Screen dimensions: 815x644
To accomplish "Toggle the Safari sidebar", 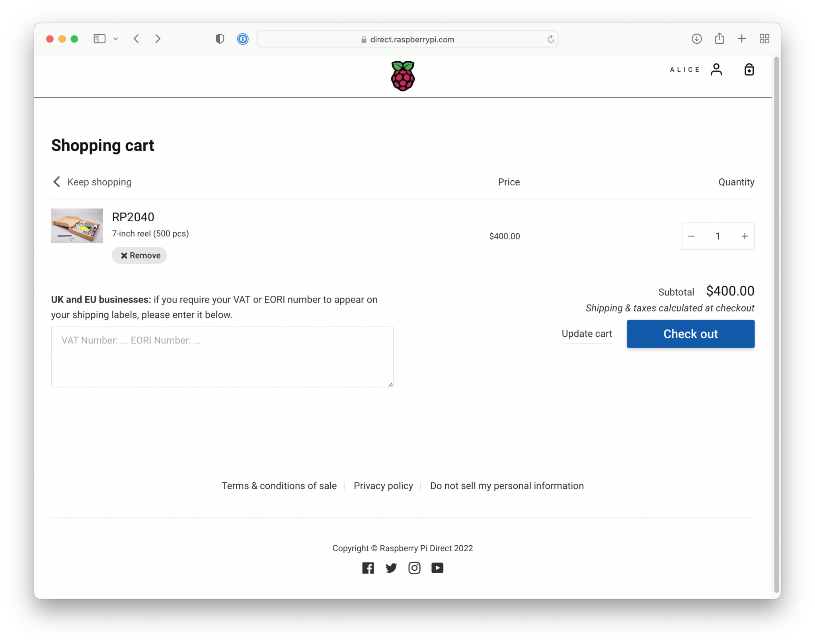I will (99, 39).
